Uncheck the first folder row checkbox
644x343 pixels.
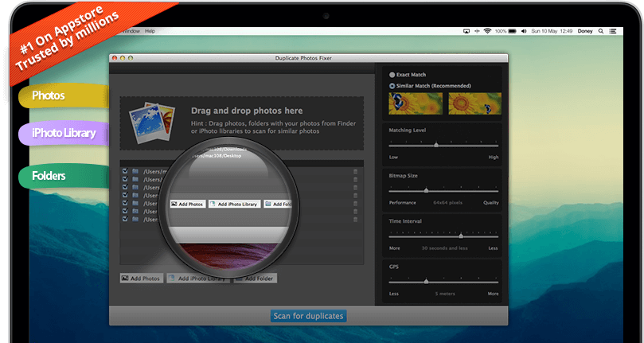[x=125, y=171]
